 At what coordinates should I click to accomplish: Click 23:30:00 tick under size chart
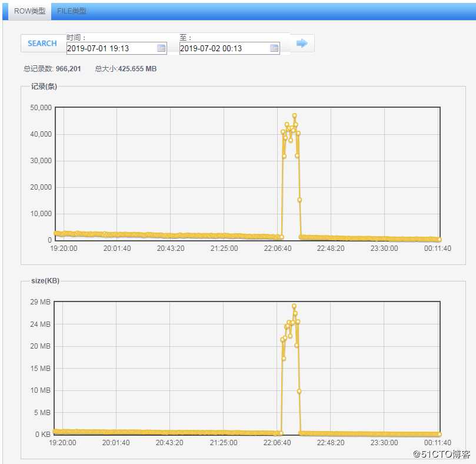pos(384,442)
